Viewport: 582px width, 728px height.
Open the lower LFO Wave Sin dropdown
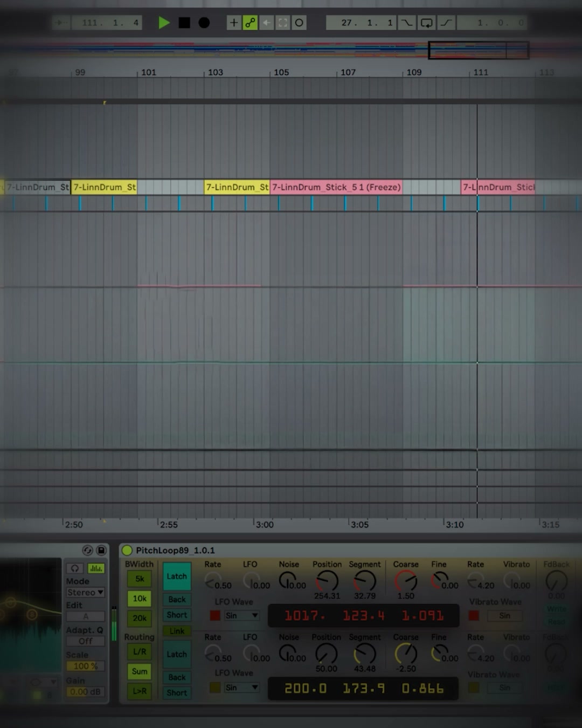pyautogui.click(x=242, y=688)
